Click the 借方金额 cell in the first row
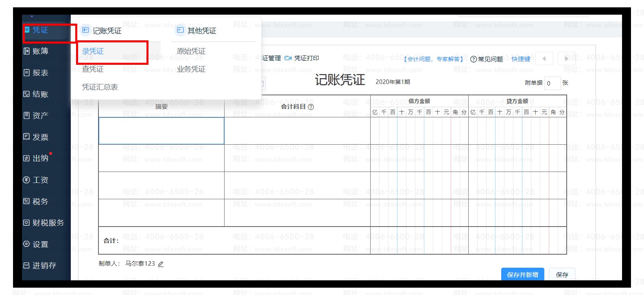Screen dimensions: 644x295 click(419, 131)
